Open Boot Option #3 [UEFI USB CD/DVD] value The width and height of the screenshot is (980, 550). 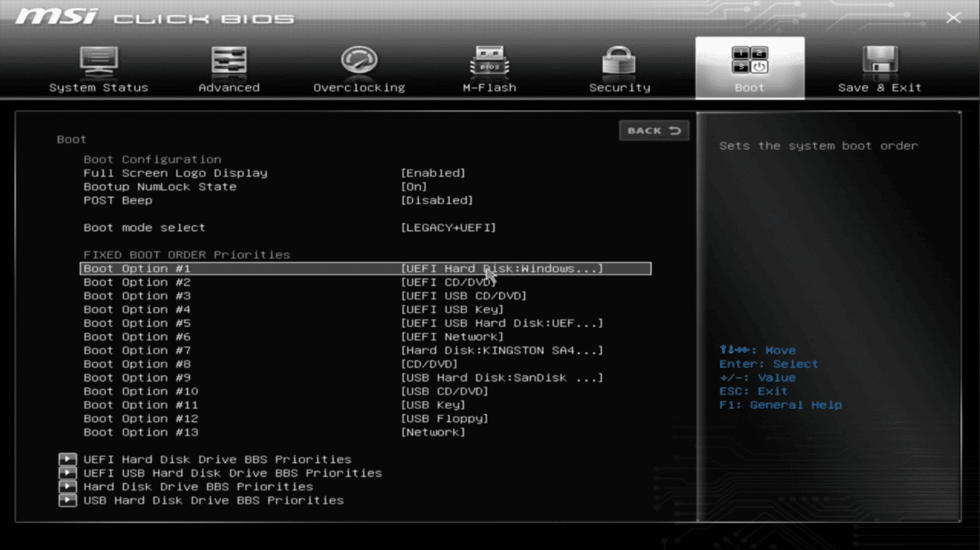(x=463, y=296)
